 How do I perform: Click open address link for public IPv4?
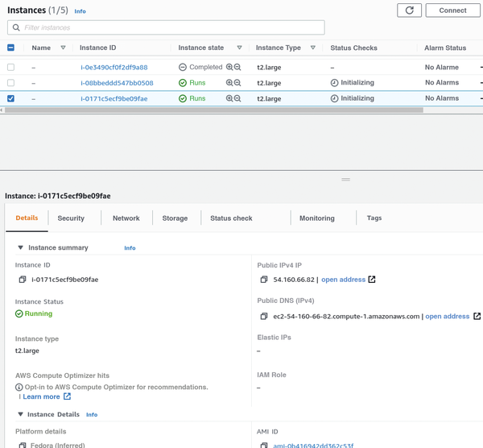343,280
